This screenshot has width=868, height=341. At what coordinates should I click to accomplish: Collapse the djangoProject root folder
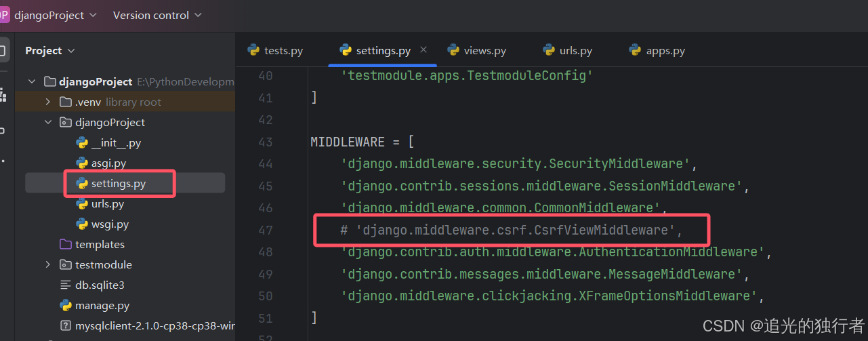[x=32, y=82]
